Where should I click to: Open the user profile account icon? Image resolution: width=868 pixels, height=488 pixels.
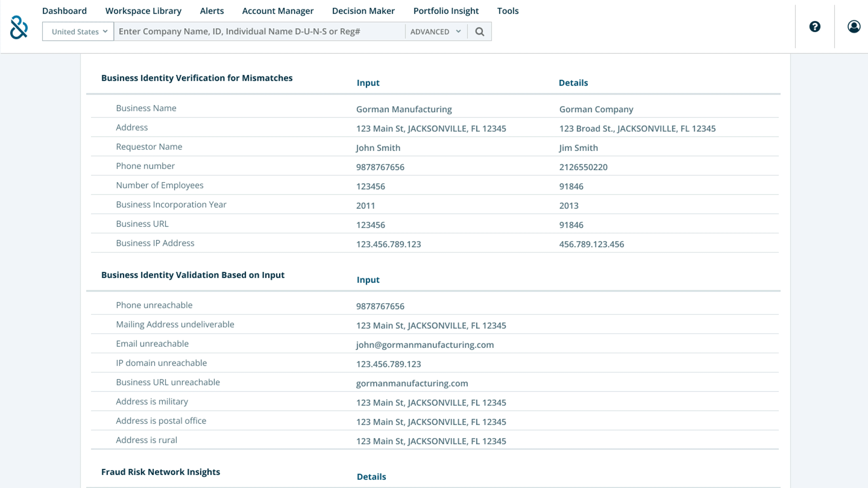click(854, 27)
